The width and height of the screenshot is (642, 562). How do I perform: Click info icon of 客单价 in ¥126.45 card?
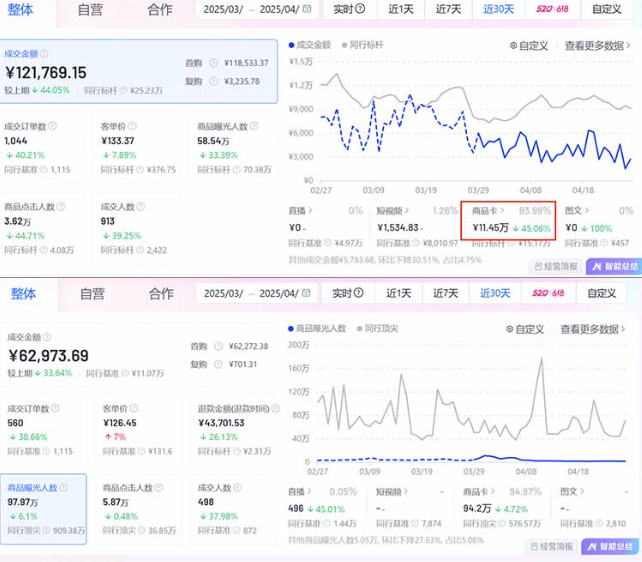134,408
